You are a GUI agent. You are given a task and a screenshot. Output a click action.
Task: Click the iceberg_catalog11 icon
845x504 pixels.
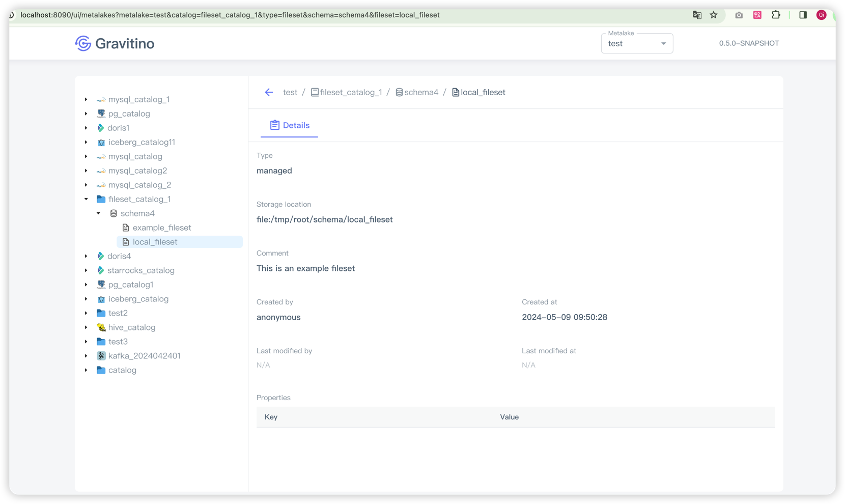(101, 143)
